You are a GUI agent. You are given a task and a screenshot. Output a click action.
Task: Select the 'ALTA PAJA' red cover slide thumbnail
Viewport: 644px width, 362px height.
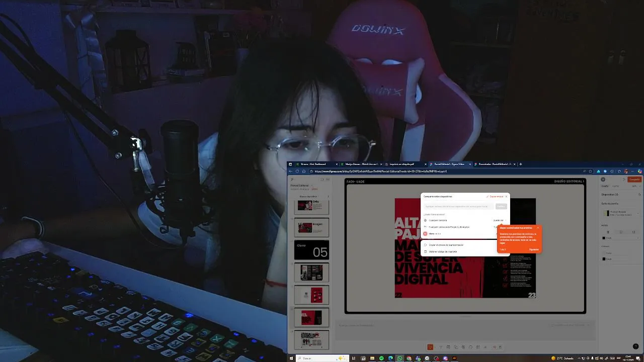tap(311, 317)
